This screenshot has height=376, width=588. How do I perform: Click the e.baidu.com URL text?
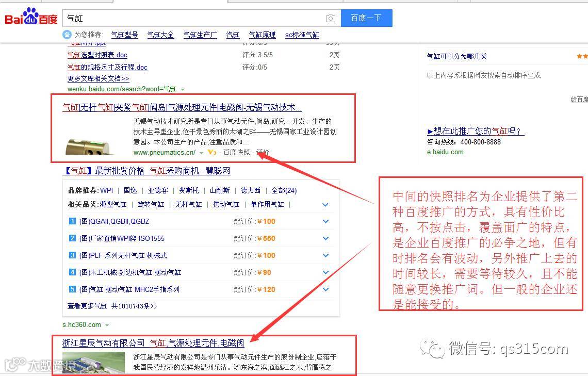pos(445,152)
